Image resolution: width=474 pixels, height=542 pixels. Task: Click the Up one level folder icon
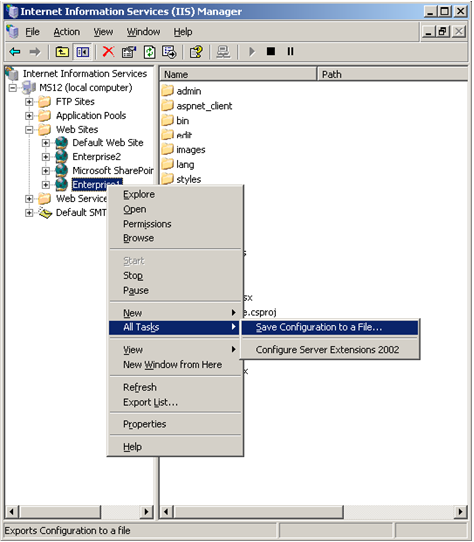62,52
